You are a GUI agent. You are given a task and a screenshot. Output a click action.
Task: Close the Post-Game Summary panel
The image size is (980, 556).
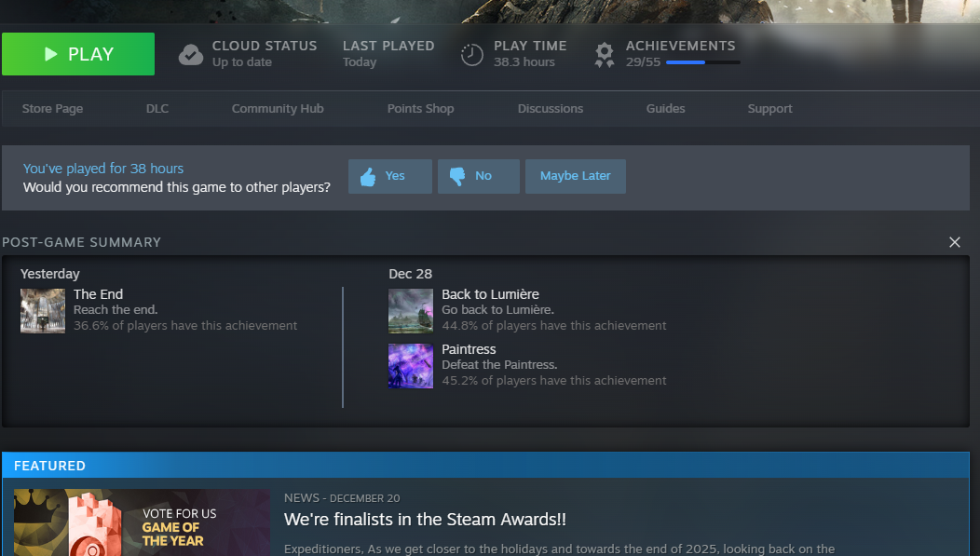[954, 242]
